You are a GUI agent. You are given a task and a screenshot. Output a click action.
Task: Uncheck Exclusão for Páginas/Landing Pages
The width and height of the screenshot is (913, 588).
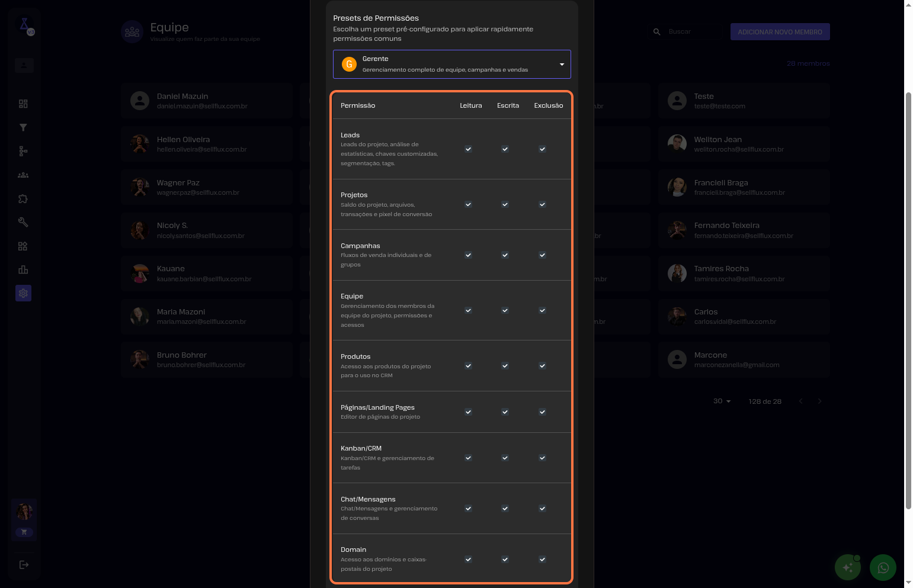tap(542, 412)
